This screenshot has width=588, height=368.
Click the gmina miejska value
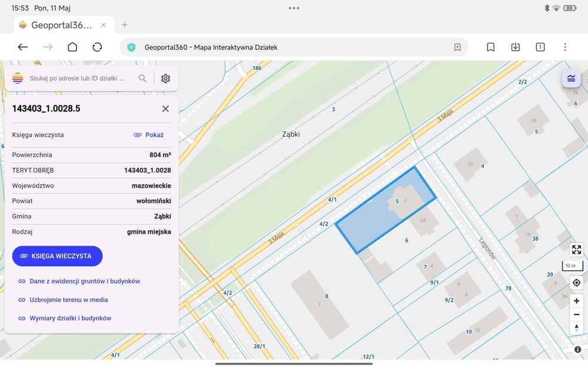[149, 231]
